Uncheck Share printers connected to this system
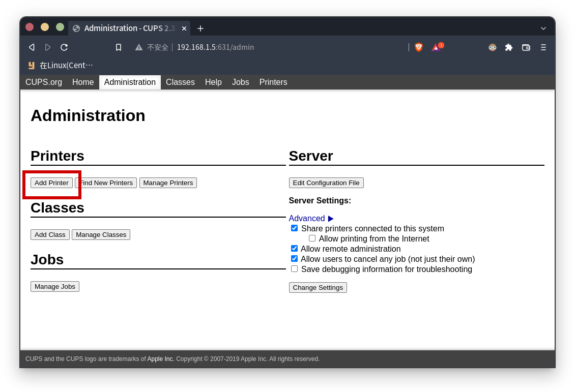The width and height of the screenshot is (575, 392). (294, 228)
